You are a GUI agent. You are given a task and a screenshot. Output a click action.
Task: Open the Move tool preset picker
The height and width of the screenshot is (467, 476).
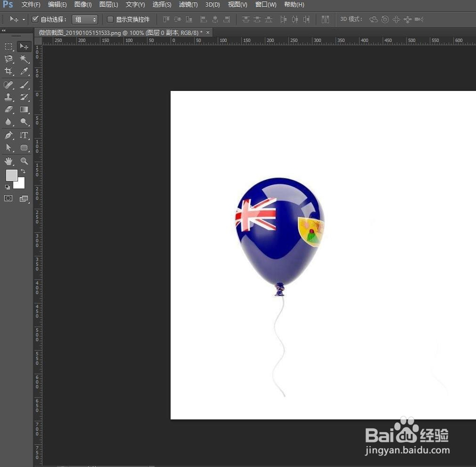[24, 20]
